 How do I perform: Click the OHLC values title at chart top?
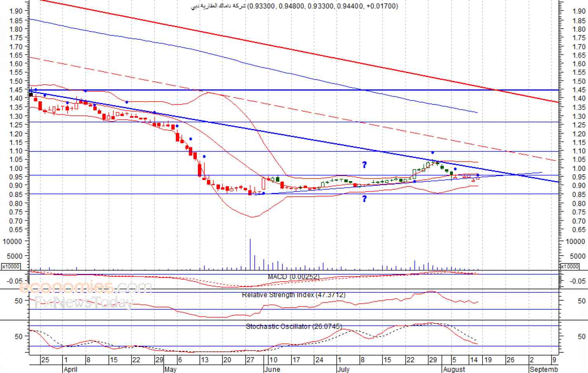coord(295,6)
